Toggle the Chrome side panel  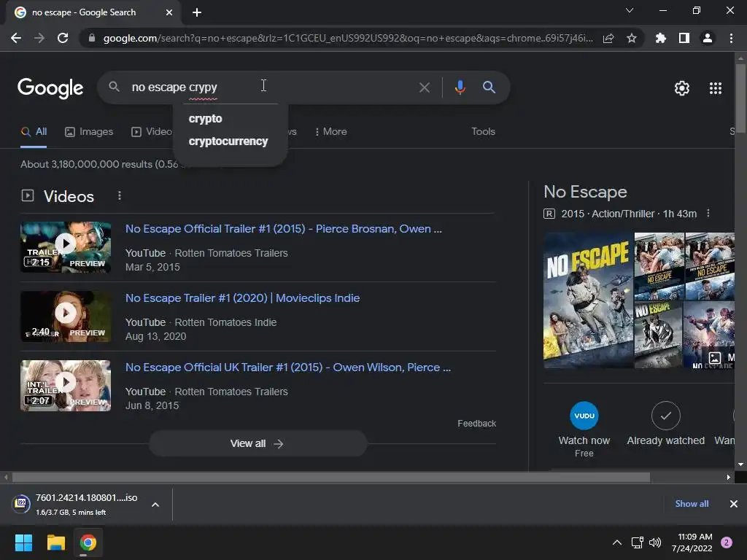pos(684,38)
